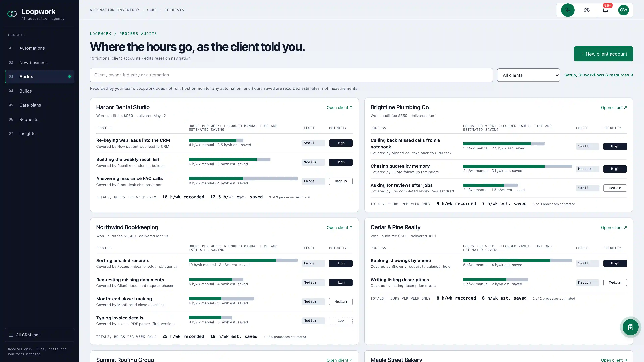Click Low priority for Typing invoice details
Viewport: 644px width, 362px height.
(x=340, y=321)
